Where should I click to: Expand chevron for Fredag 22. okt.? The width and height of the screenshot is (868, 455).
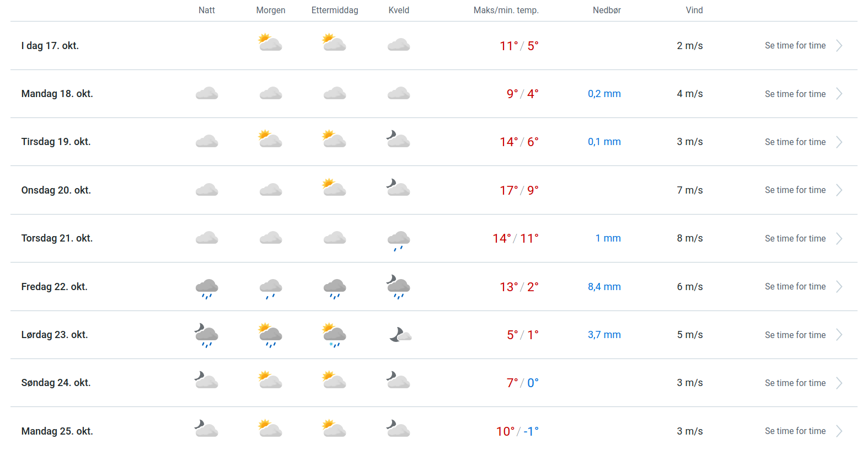[x=839, y=287]
